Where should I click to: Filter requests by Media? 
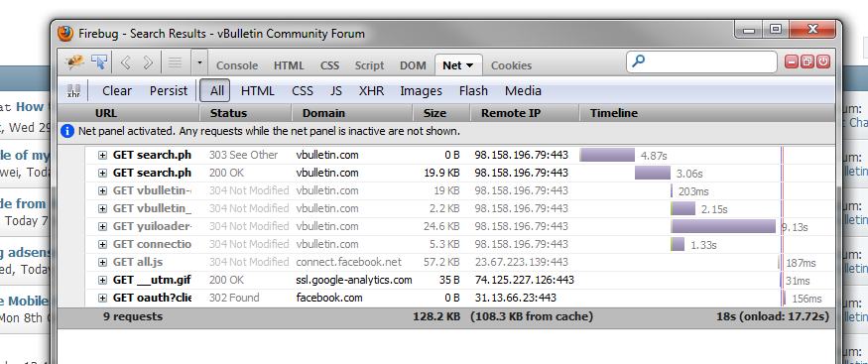pyautogui.click(x=523, y=90)
